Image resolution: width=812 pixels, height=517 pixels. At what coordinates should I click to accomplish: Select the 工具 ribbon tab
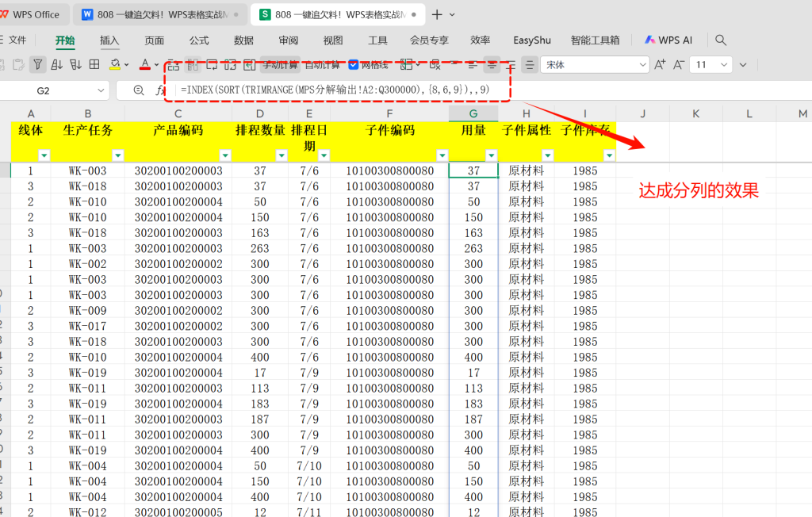(377, 40)
